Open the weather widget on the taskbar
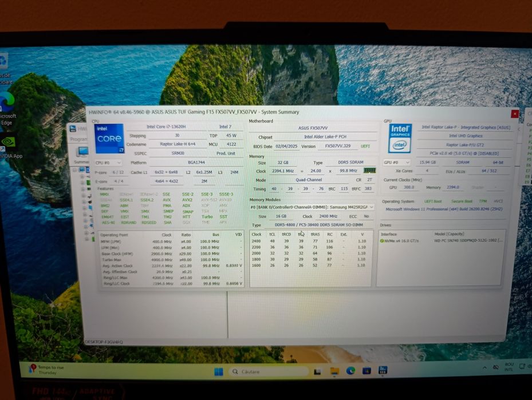 47,370
